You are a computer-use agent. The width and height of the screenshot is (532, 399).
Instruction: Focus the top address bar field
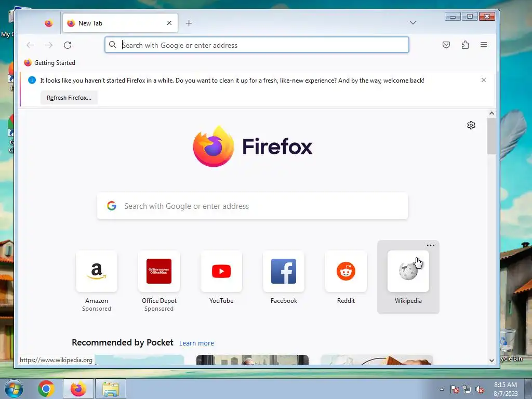[257, 45]
